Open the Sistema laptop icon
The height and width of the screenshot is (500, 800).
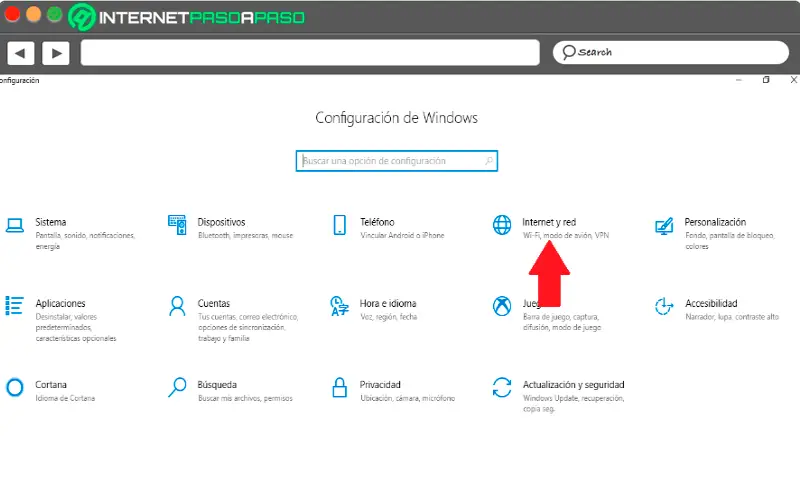pos(14,225)
